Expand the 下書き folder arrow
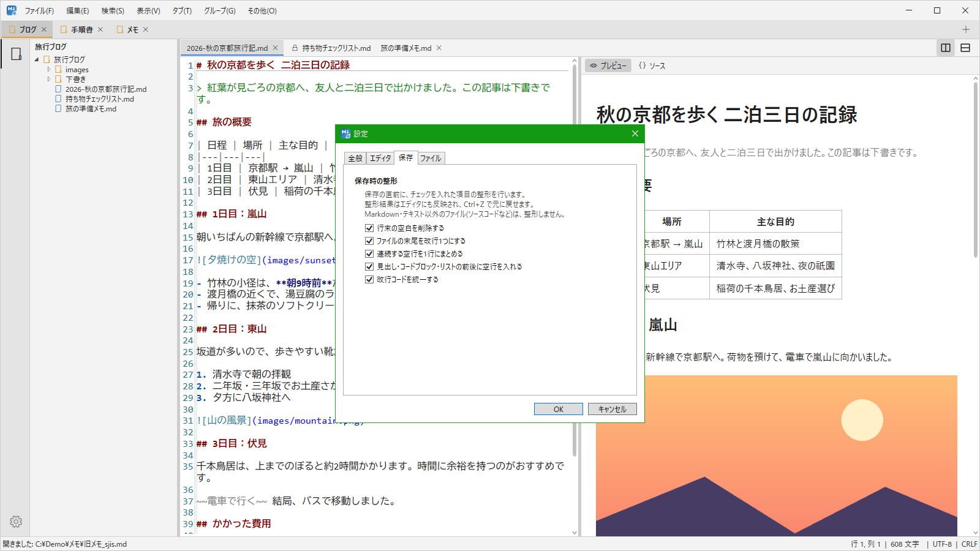Screen dimensions: 980x551 49,79
